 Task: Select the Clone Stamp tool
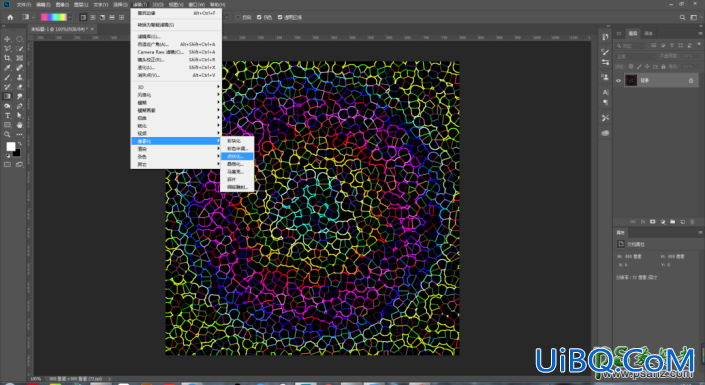coord(19,77)
